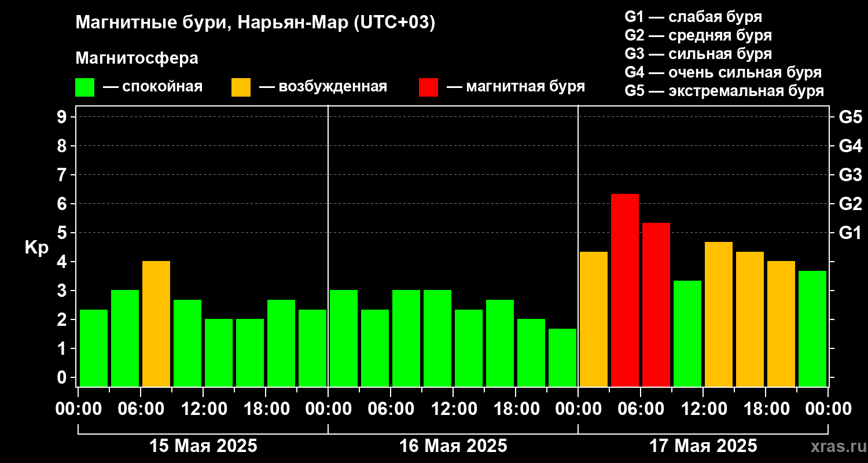
Task: Click the '— спокойная' legend label
Action: click(153, 87)
